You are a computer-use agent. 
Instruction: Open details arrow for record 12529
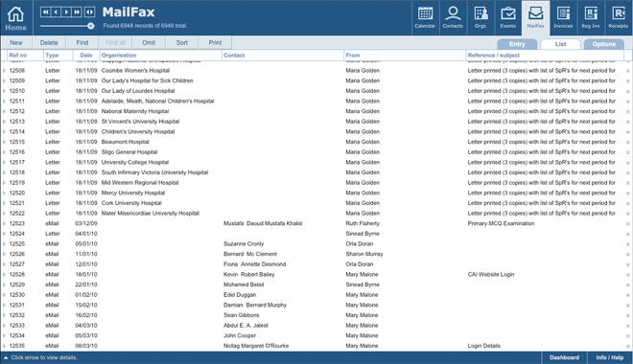4,284
